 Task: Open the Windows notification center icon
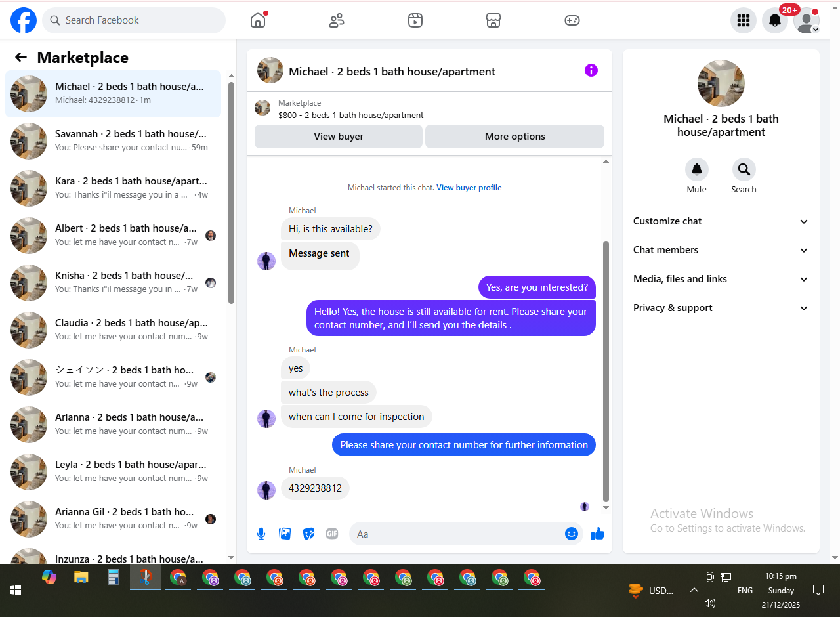[x=818, y=590]
